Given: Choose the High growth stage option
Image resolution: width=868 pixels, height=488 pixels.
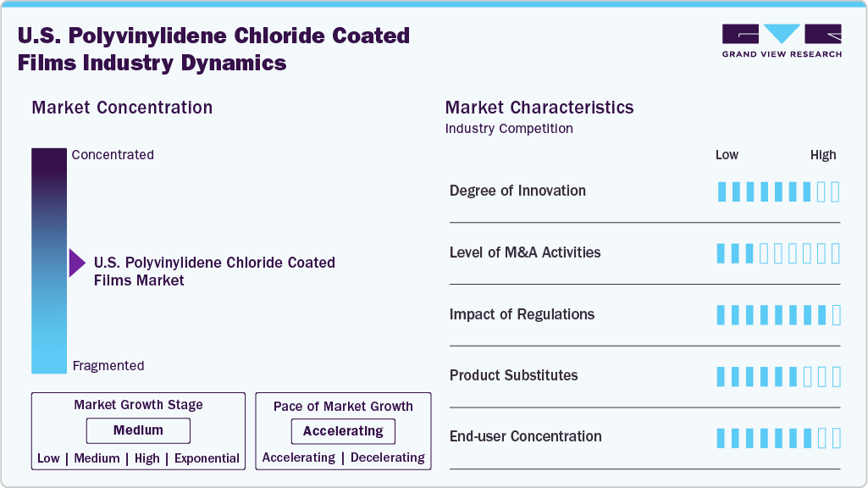Looking at the screenshot, I should 147,458.
